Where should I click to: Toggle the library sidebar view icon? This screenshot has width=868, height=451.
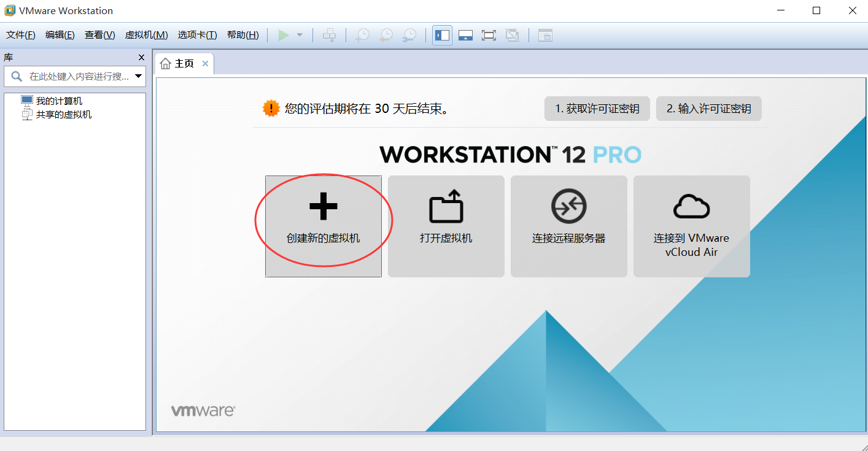point(442,35)
